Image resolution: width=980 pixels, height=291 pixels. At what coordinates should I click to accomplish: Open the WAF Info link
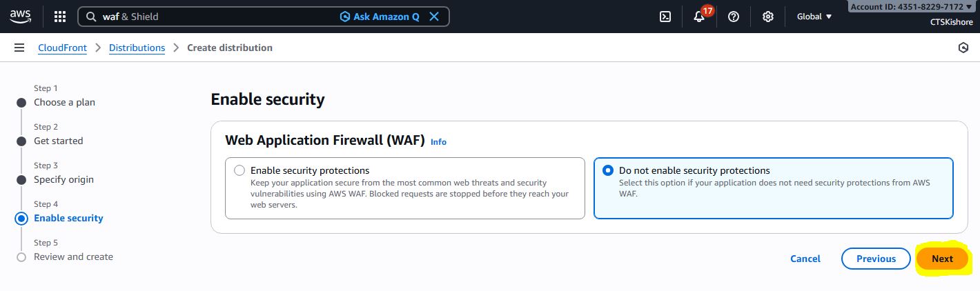[x=438, y=141]
